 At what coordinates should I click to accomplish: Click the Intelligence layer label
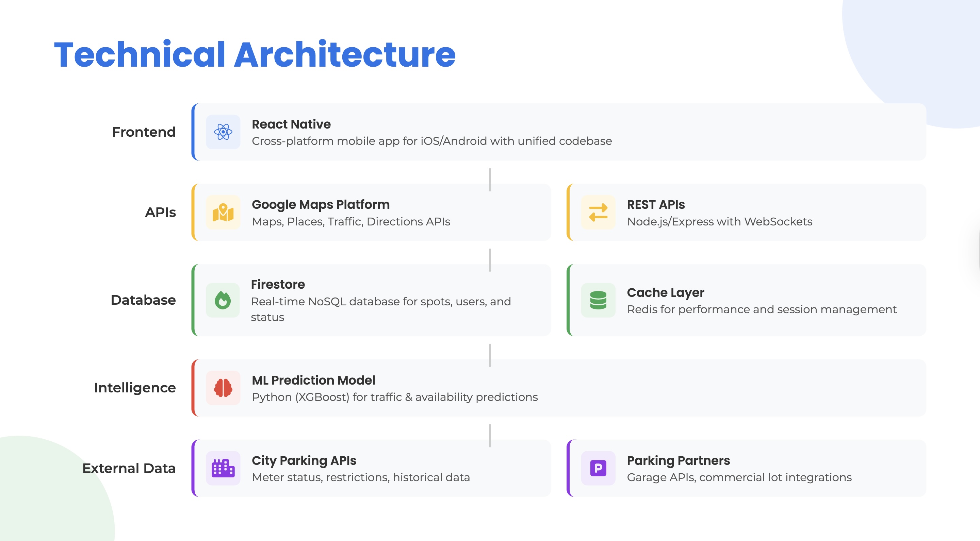[x=135, y=388]
